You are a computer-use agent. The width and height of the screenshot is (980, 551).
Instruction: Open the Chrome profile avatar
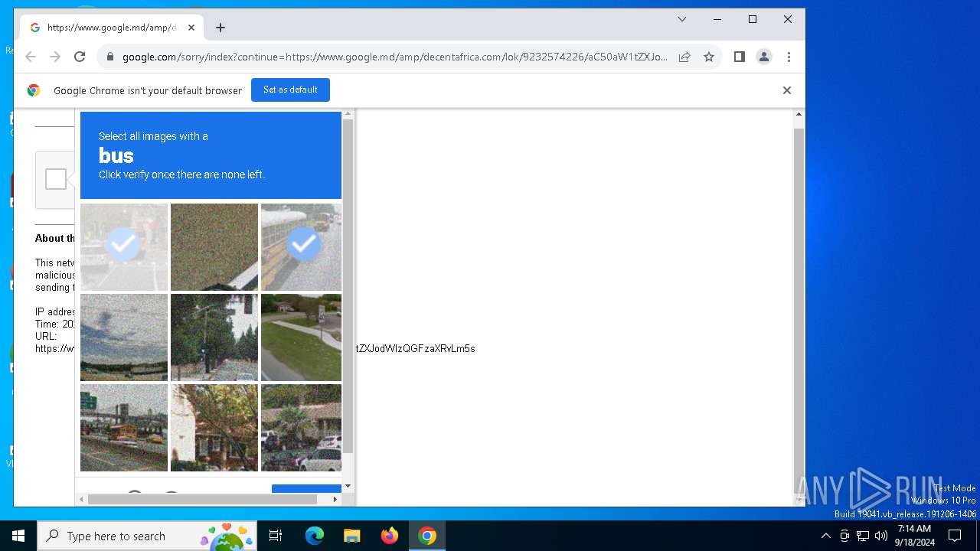point(764,57)
